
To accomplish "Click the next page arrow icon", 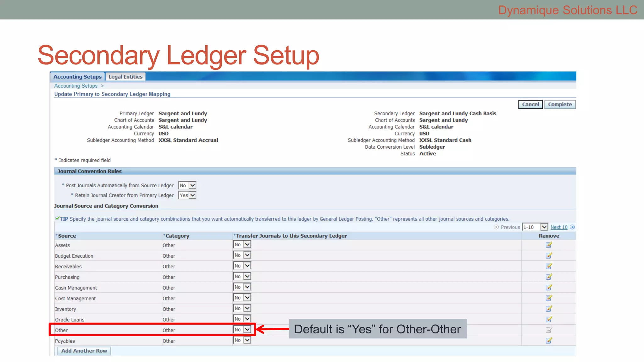I will 572,227.
